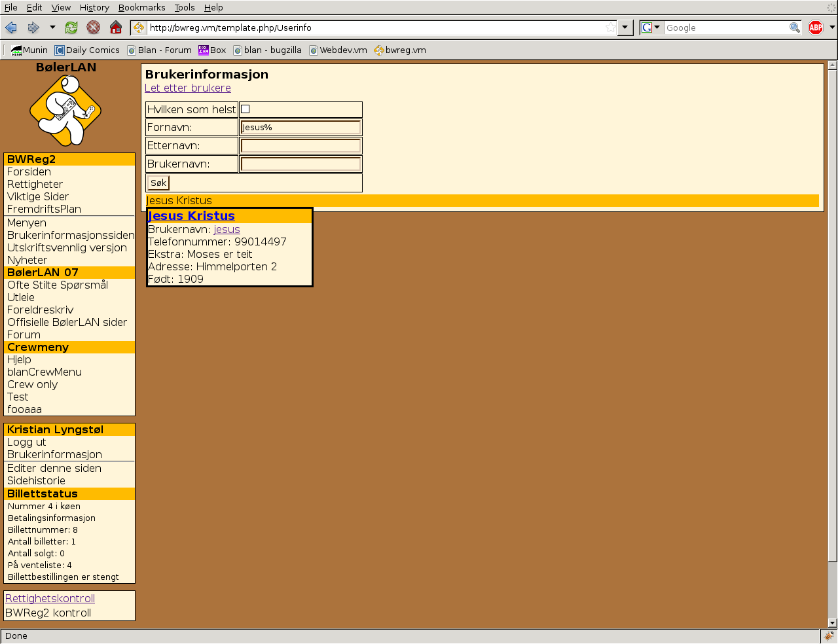Click the Søk search button
Image resolution: width=838 pixels, height=644 pixels.
158,183
